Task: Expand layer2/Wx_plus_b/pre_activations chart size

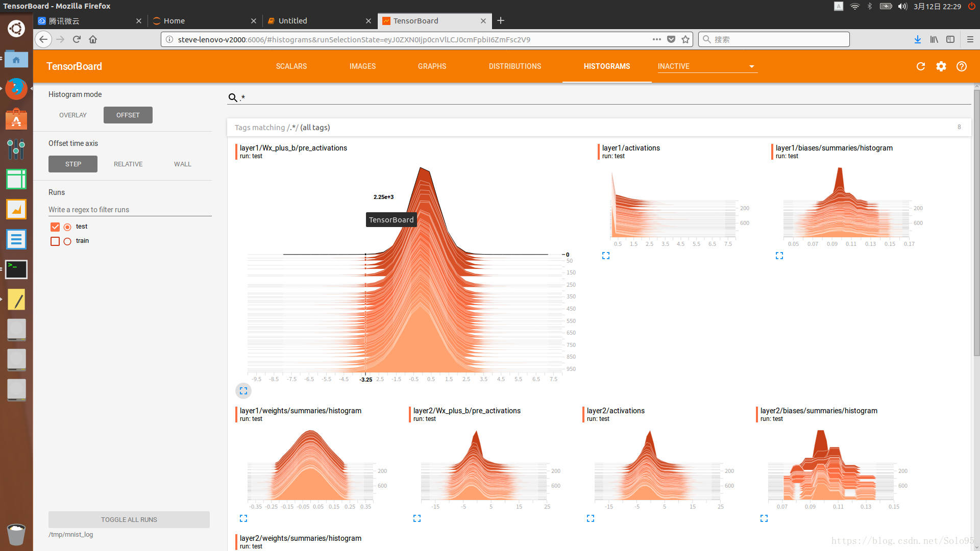Action: point(417,518)
